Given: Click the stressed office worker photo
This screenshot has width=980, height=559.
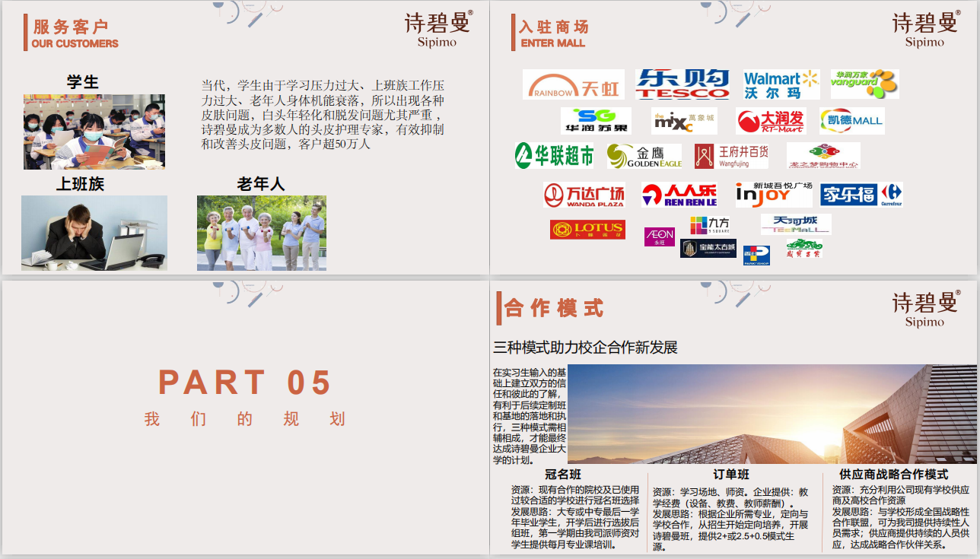Looking at the screenshot, I should click(94, 233).
